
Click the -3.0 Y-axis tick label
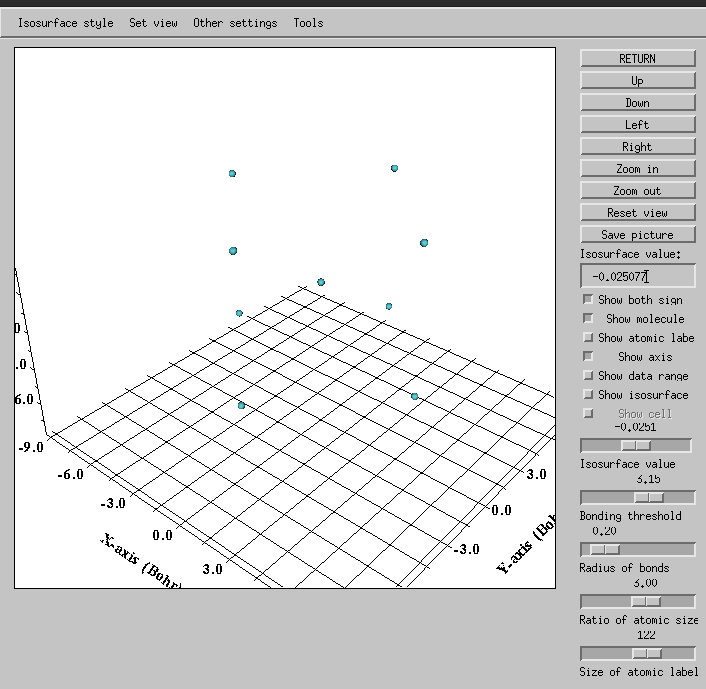coord(466,549)
